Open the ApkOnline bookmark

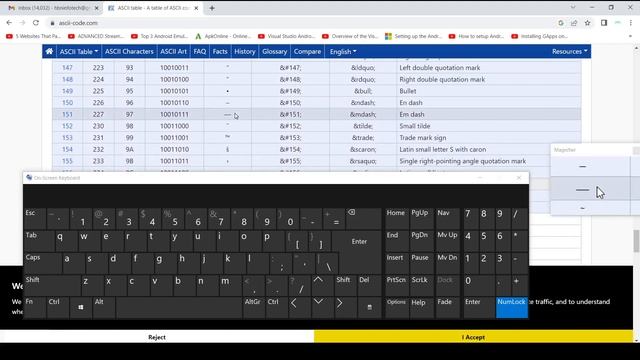(x=223, y=36)
